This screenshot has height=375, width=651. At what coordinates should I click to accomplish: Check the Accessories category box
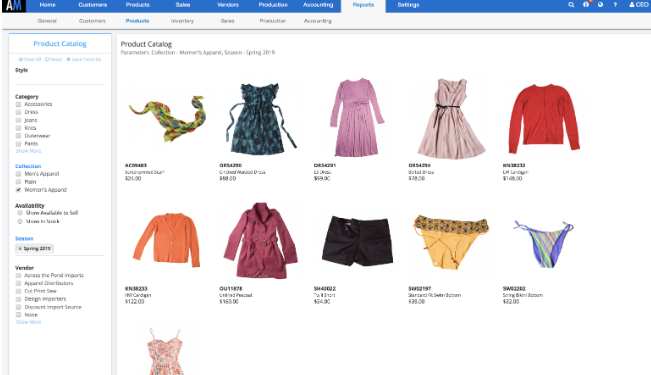[18, 104]
